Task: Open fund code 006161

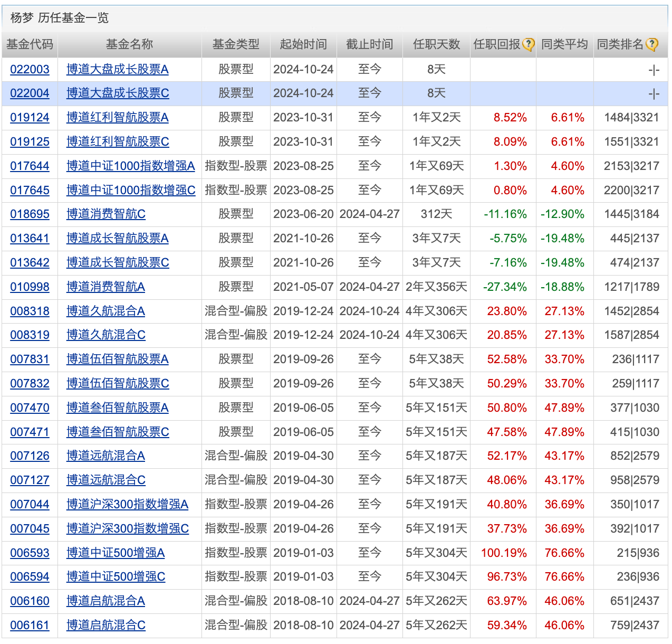Action: (x=30, y=626)
